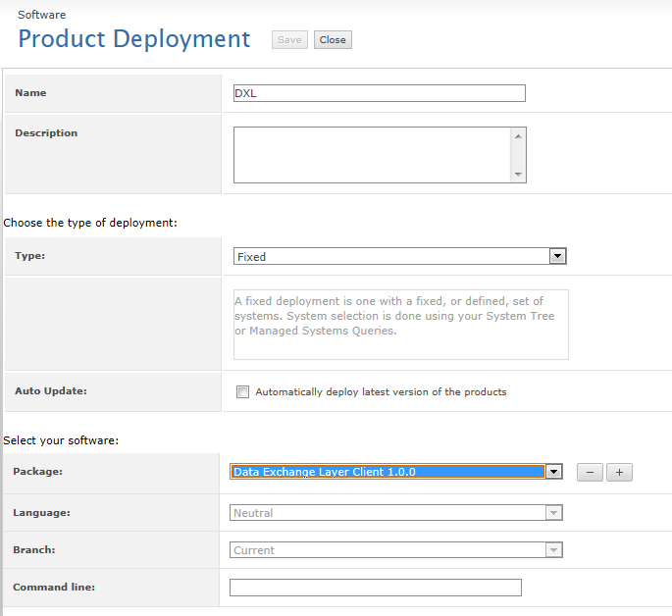672x616 pixels.
Task: Click the Package label
Action: pyautogui.click(x=37, y=472)
